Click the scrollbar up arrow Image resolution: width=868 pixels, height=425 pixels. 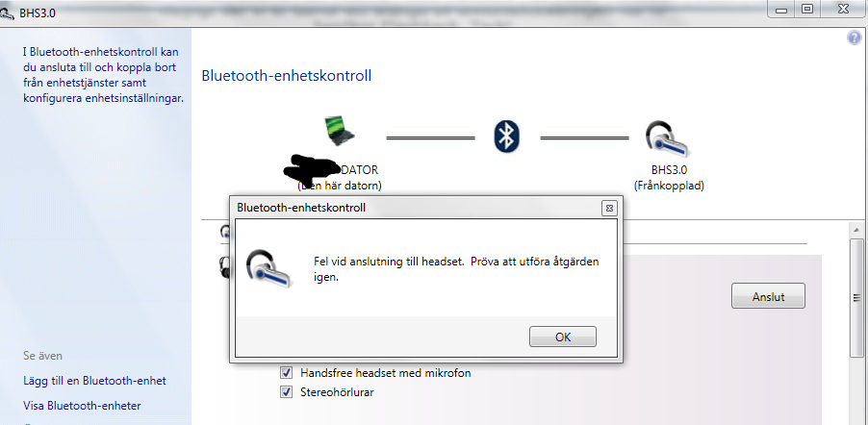point(856,229)
